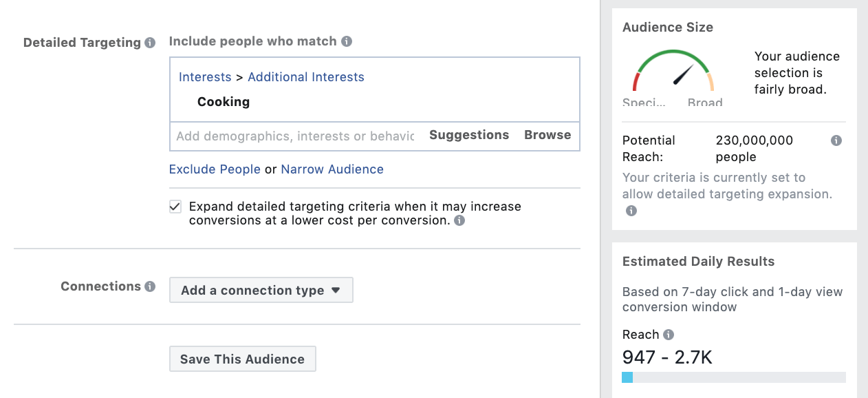
Task: Click the info icon beside Connections
Action: [149, 286]
